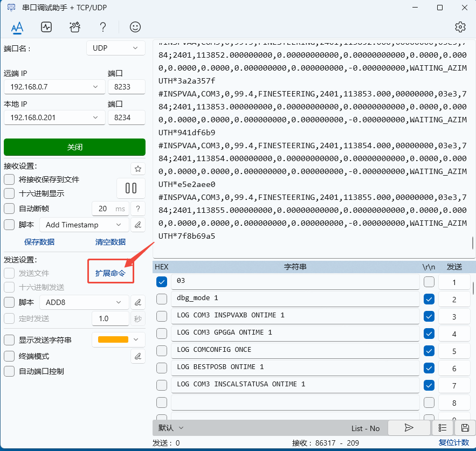
Task: Open the orange send string color picker
Action: [x=118, y=339]
